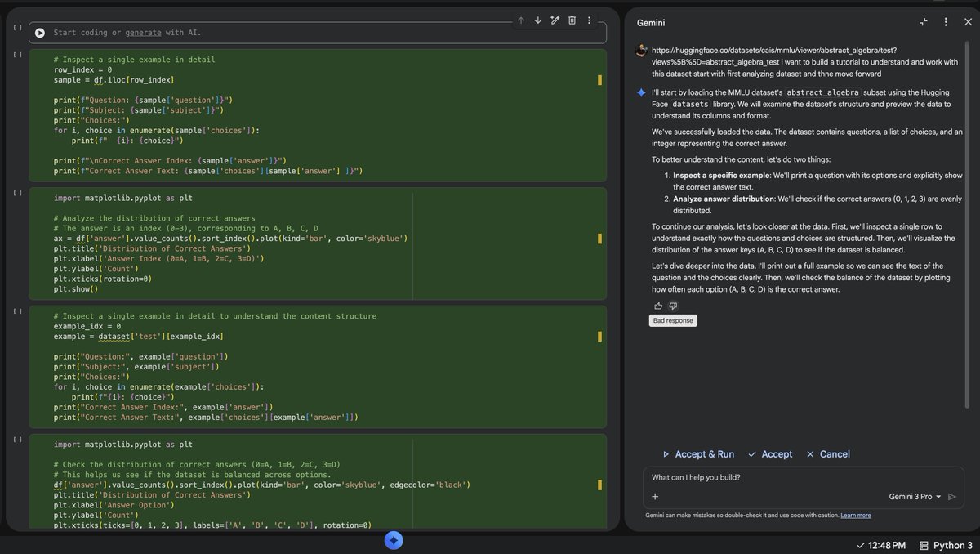Collapse the Gemini panel
Image resolution: width=980 pixels, height=554 pixels.
tap(924, 22)
